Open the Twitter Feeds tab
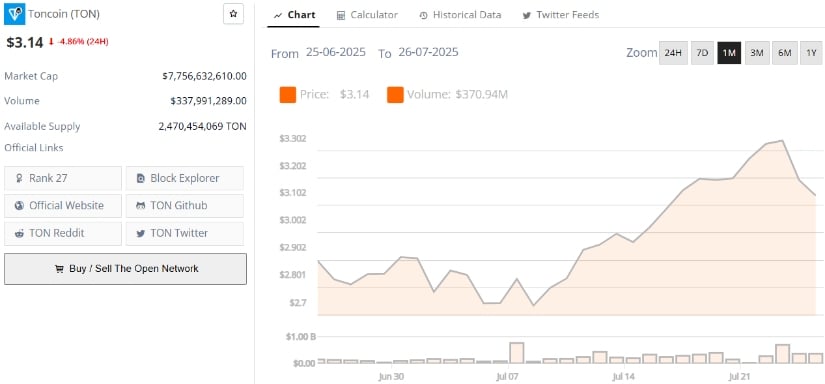Image resolution: width=825 pixels, height=384 pixels. 560,15
